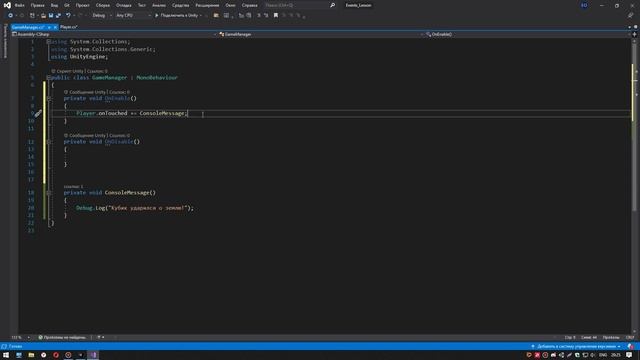640x360 pixels.
Task: Undo the last edit using the toolbar
Action: tap(68, 16)
